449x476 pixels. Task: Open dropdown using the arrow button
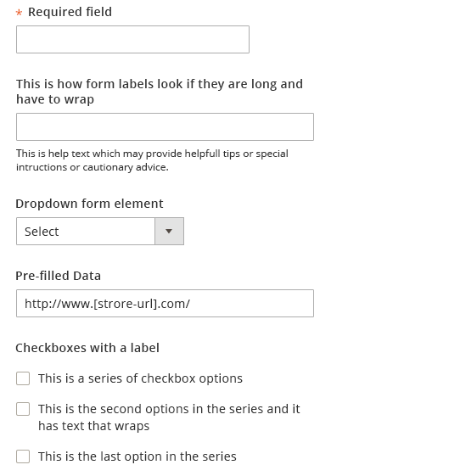[x=169, y=231]
